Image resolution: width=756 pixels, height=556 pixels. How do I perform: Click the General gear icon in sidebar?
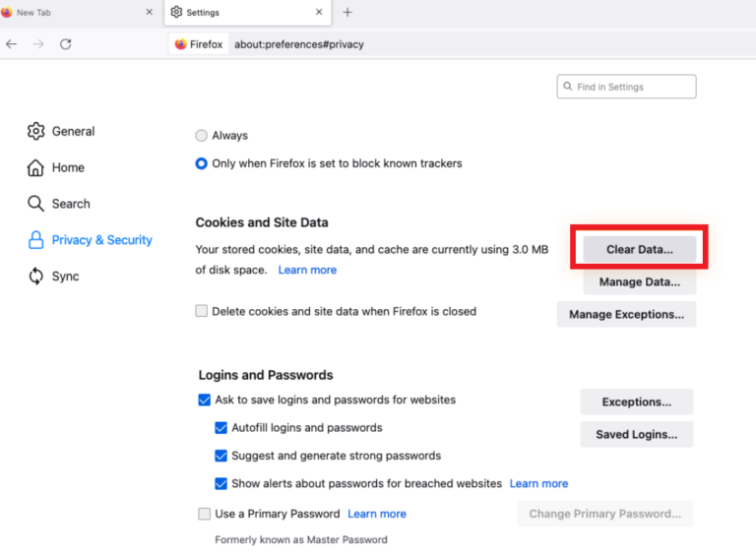(36, 131)
